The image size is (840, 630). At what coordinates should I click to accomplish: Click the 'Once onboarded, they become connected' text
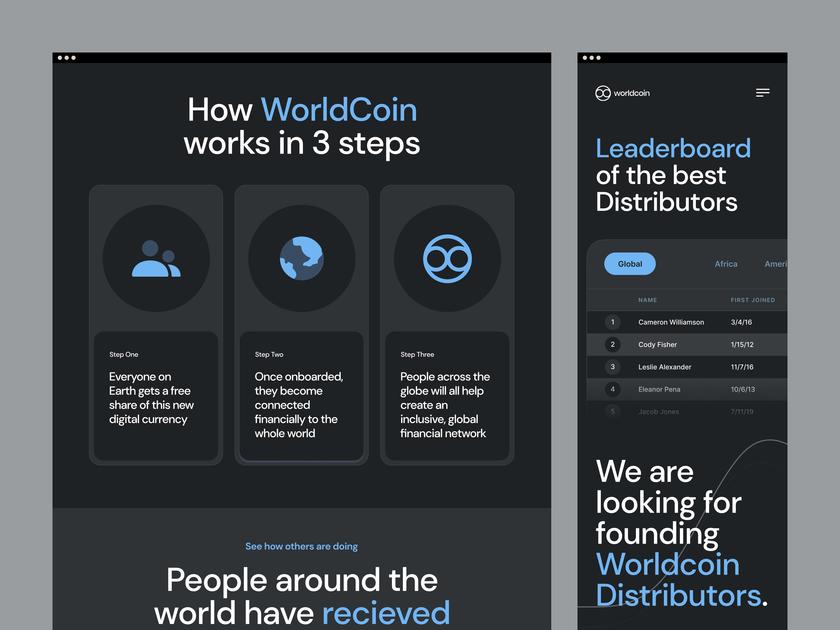(299, 405)
